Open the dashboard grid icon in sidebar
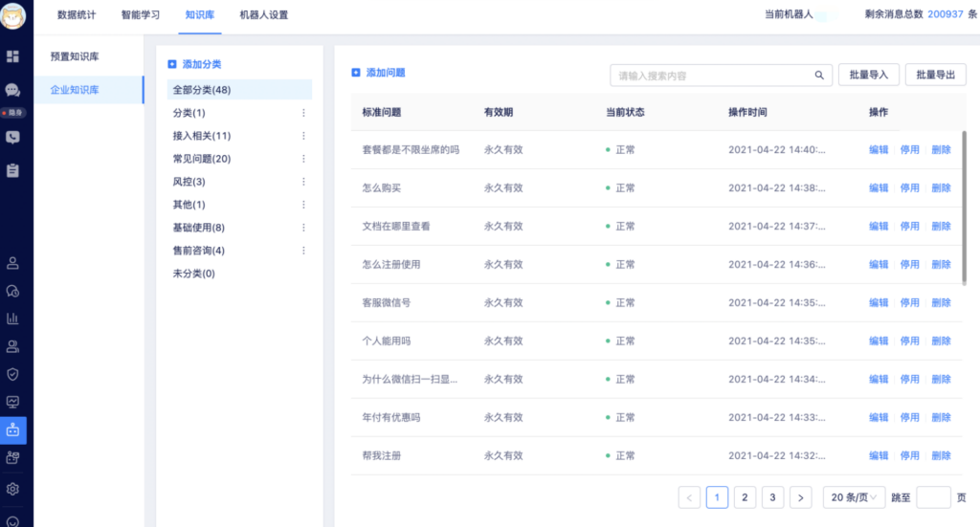Screen dimensions: 980x527 tap(12, 56)
